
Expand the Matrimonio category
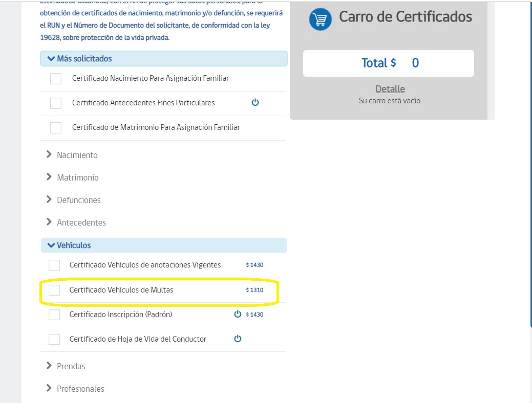77,177
